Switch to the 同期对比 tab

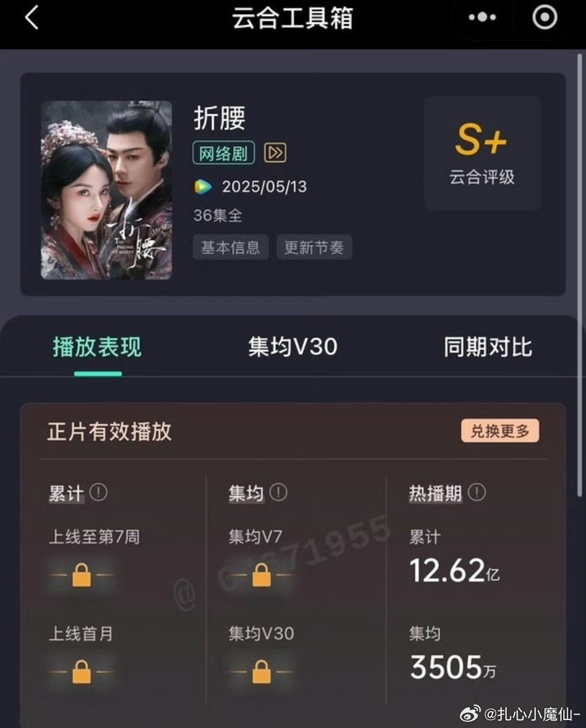(x=487, y=347)
